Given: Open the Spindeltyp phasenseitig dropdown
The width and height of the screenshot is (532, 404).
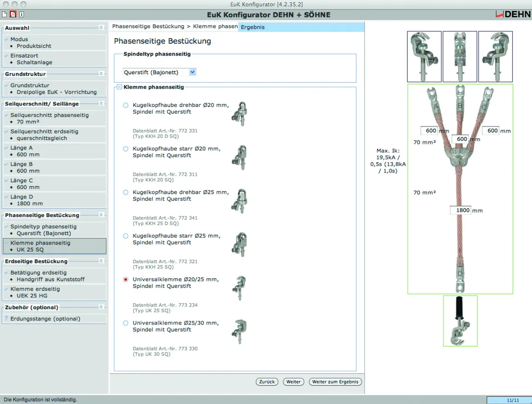Looking at the screenshot, I should 192,72.
